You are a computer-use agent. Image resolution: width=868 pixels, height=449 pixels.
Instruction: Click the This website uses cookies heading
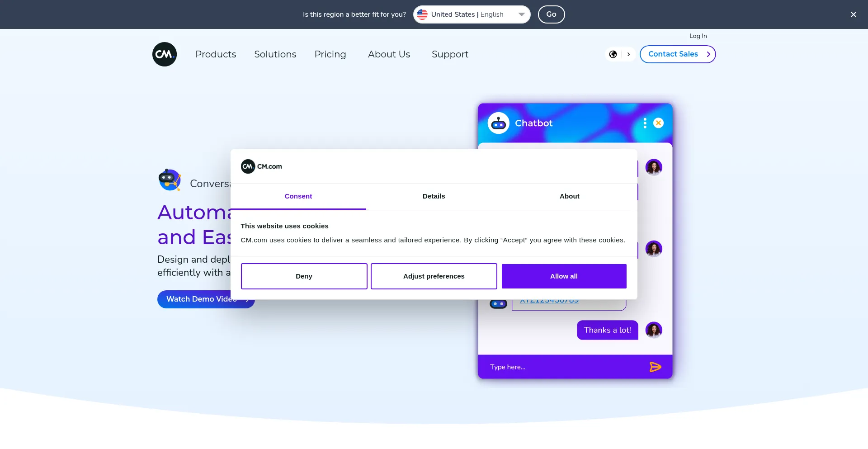pyautogui.click(x=284, y=226)
